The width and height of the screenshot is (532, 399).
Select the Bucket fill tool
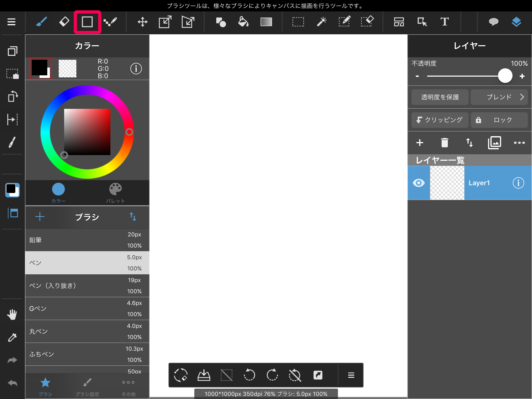coord(243,22)
